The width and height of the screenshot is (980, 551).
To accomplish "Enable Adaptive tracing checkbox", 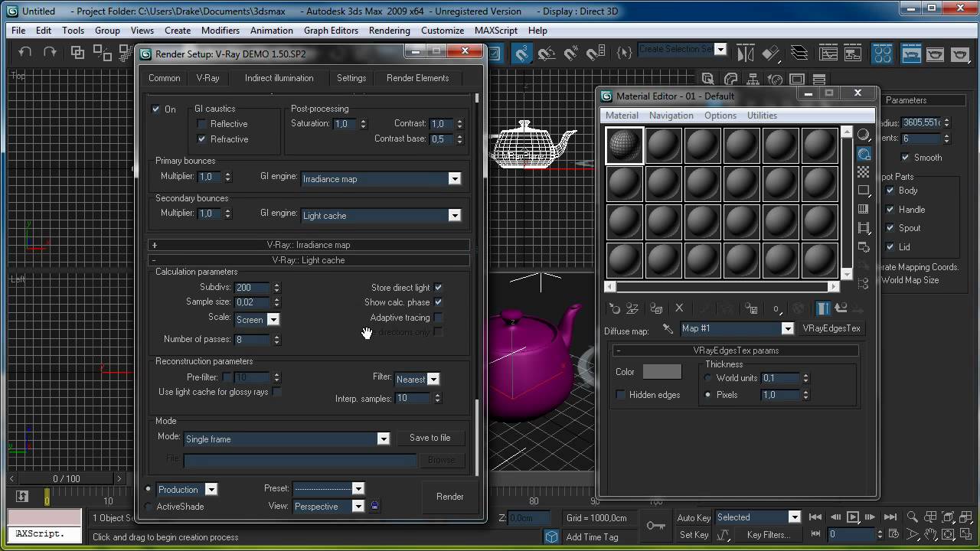I will click(x=438, y=318).
